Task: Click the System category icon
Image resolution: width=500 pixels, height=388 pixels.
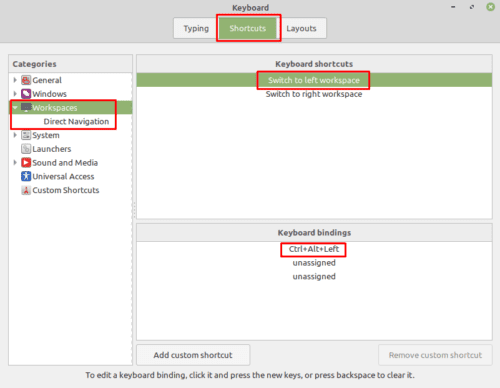Action: [x=26, y=135]
